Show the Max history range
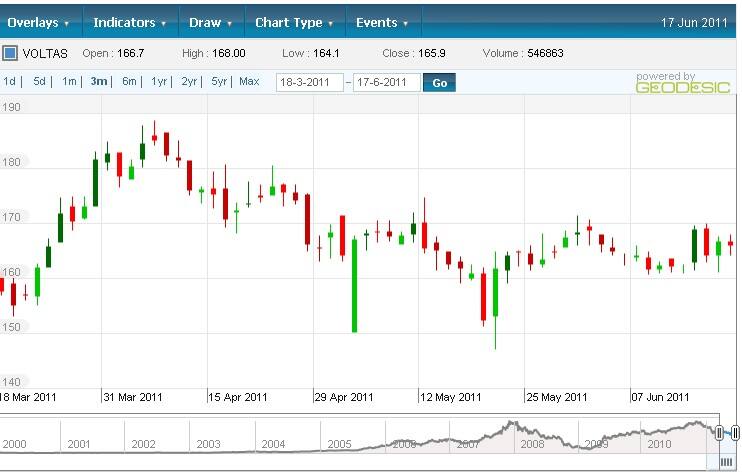The width and height of the screenshot is (742, 472). [249, 81]
